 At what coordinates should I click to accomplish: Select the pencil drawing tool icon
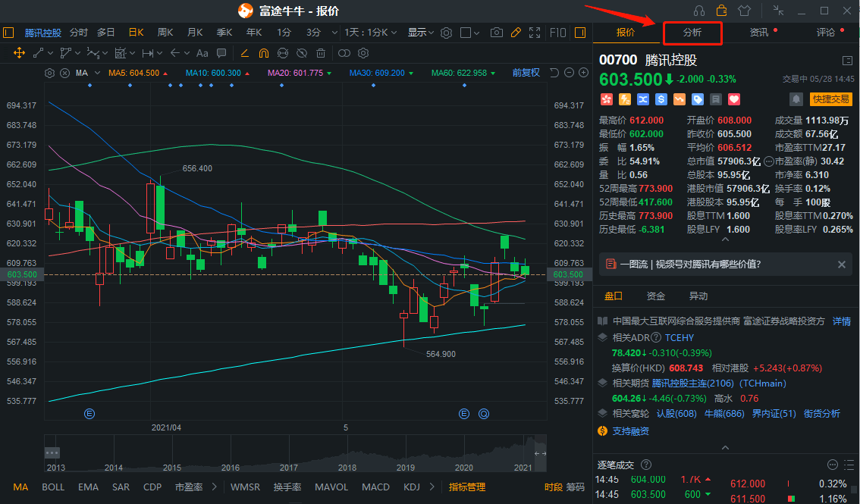click(516, 33)
